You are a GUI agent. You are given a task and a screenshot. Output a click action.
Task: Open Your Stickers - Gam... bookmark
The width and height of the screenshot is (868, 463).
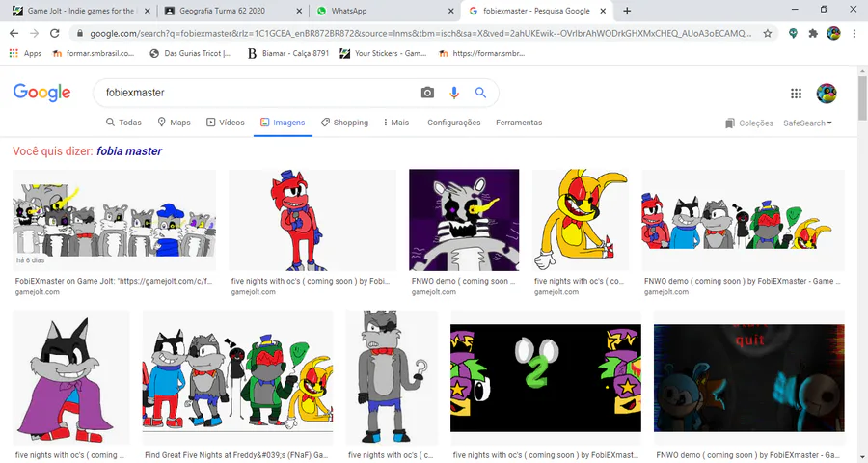click(383, 53)
